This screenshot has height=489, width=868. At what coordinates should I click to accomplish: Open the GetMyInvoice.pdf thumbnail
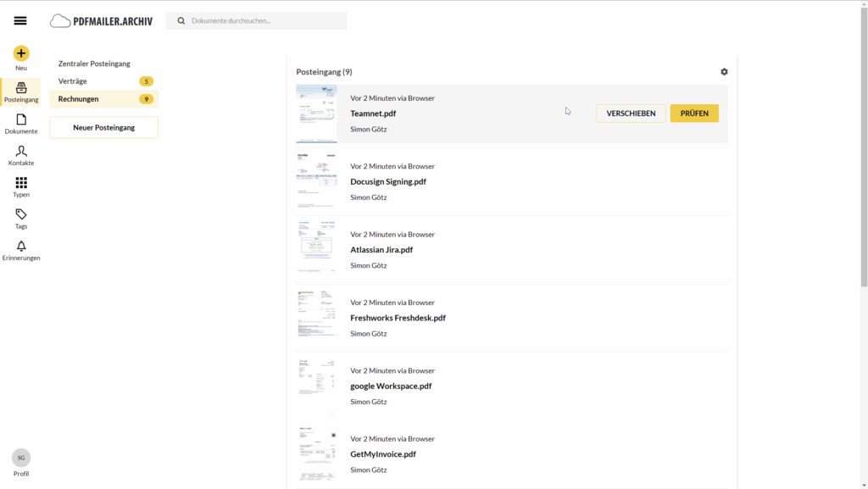317,453
